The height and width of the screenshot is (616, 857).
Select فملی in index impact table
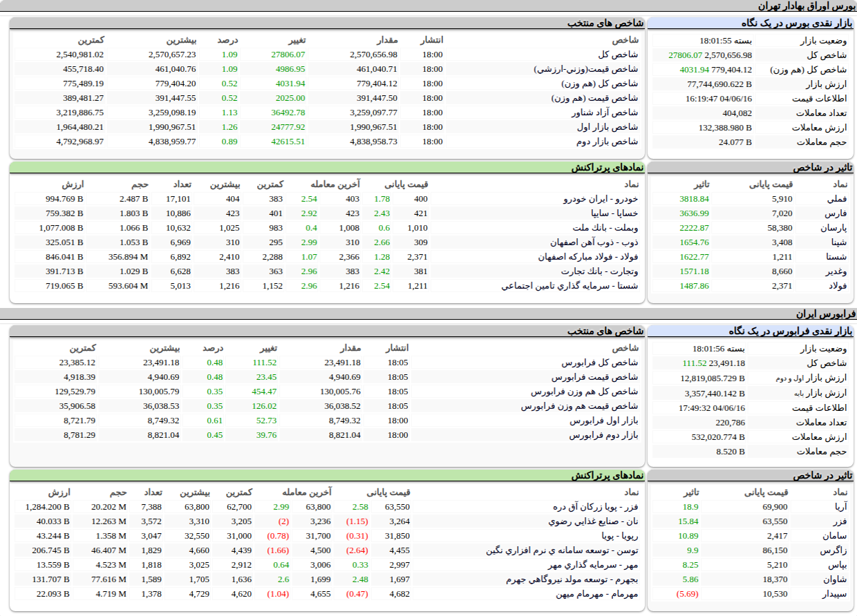837,199
